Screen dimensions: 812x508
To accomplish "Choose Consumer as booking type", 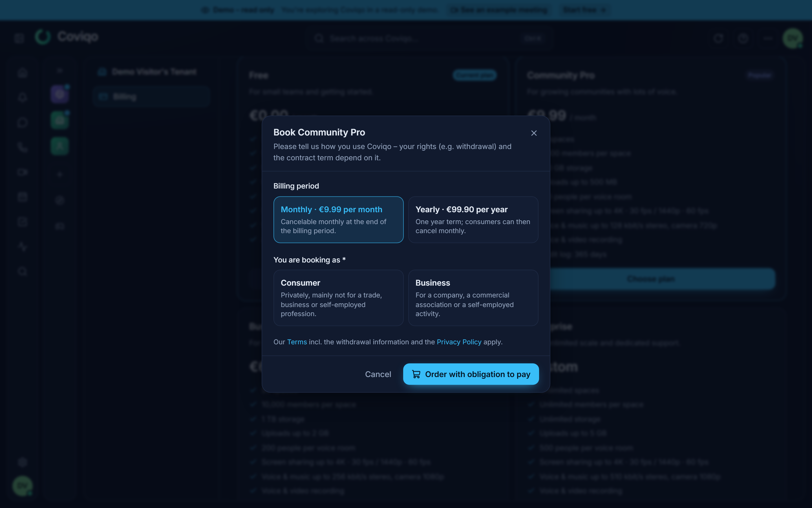I will 338,298.
